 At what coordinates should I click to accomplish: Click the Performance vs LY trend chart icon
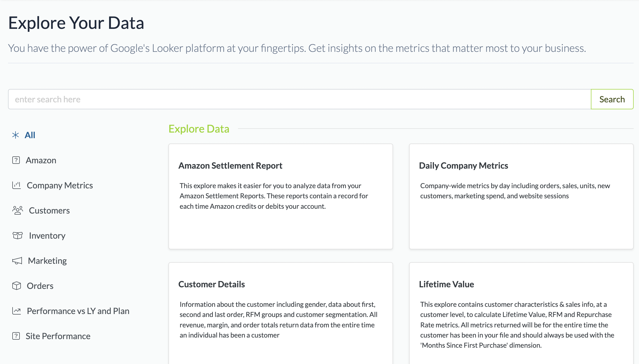(x=17, y=311)
